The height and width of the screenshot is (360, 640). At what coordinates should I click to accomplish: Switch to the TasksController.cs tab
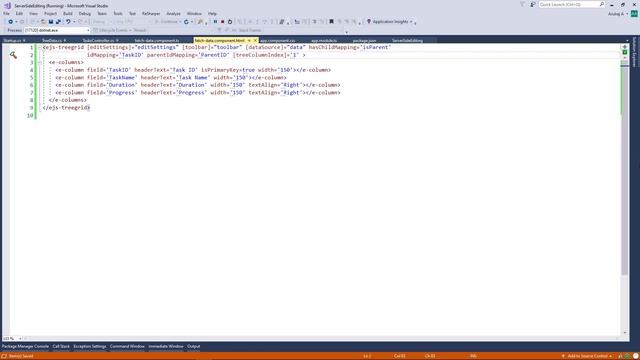point(98,40)
